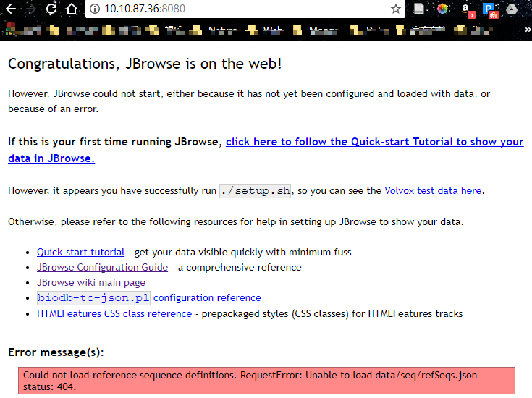This screenshot has height=398, width=532.
Task: Reload the page with the refresh icon
Action: tap(51, 9)
